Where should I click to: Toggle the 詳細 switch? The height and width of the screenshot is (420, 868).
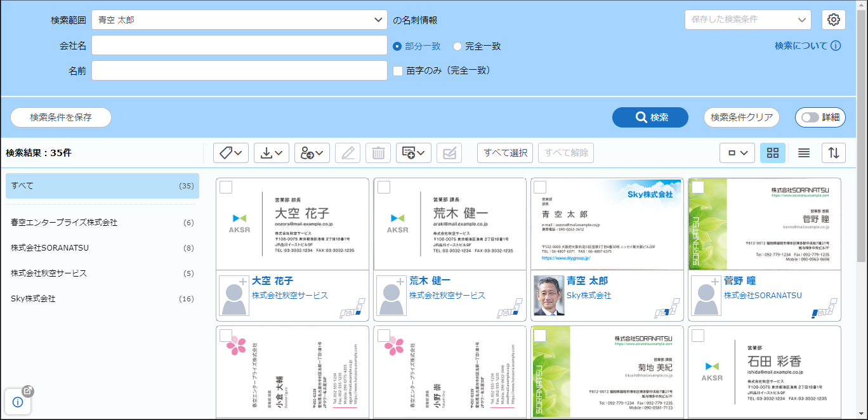coord(820,117)
